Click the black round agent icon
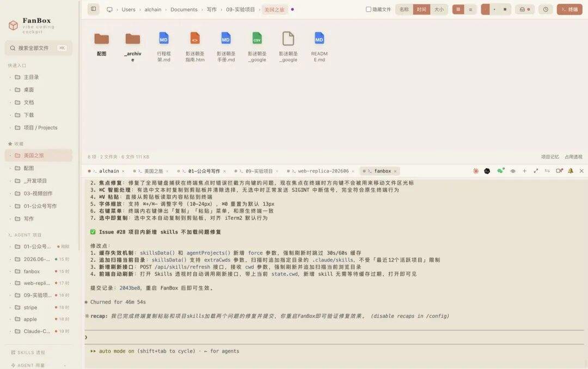 pyautogui.click(x=487, y=171)
